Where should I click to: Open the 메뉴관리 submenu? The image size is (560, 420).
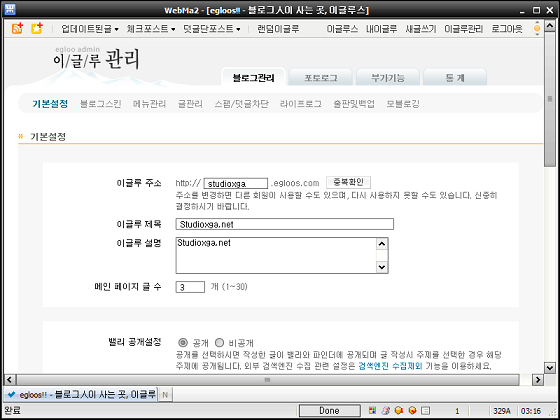149,104
